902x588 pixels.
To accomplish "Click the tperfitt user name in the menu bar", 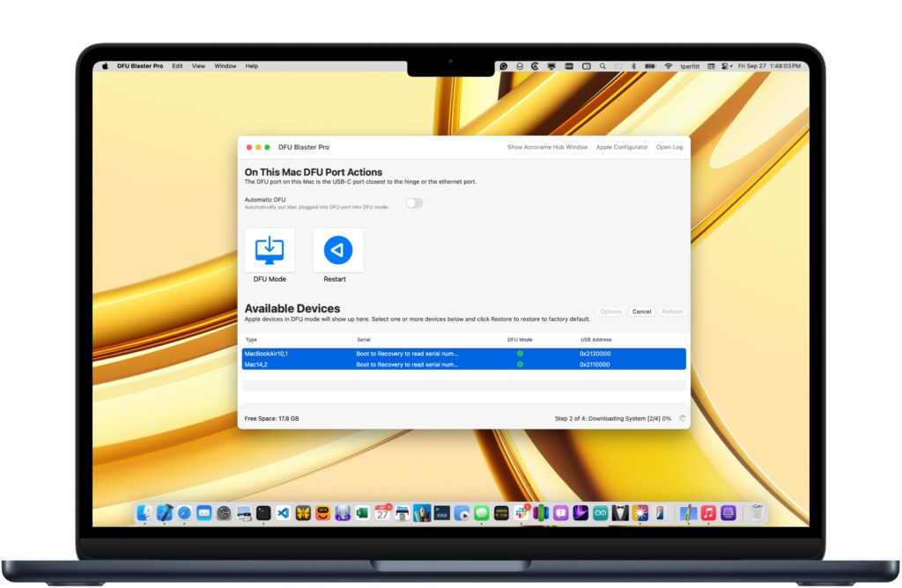I will [x=690, y=66].
